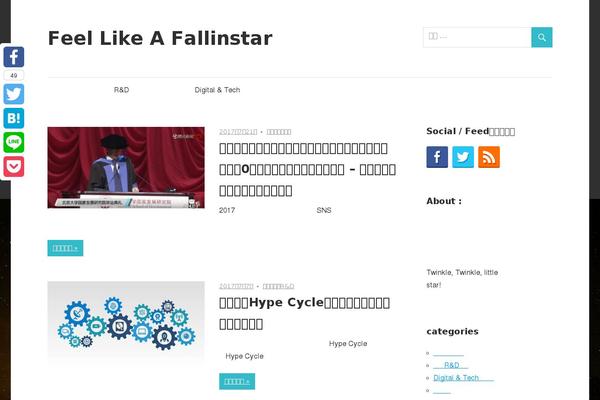Open Digital & Tech navigation menu item
Screen dimensions: 600x400
pyautogui.click(x=217, y=90)
